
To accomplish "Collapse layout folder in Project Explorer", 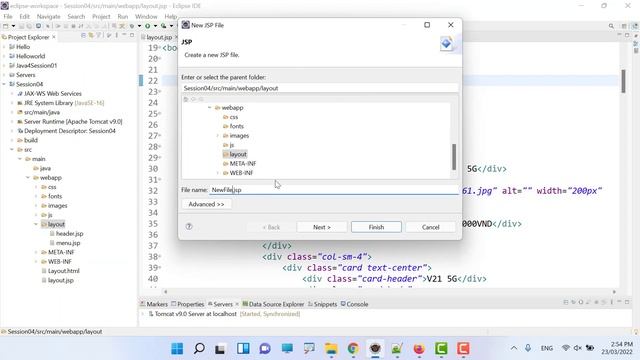I will 36,224.
